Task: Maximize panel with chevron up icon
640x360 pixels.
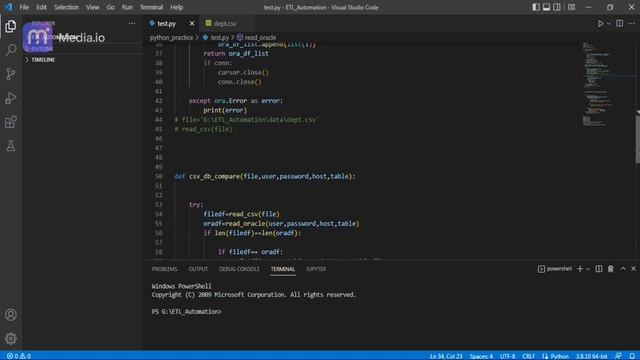Action: [623, 269]
